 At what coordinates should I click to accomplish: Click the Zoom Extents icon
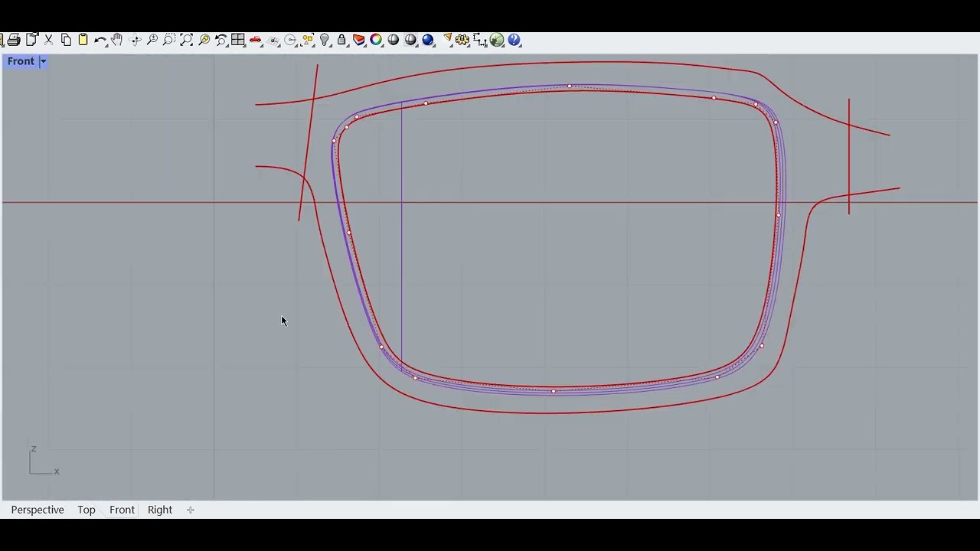[187, 40]
